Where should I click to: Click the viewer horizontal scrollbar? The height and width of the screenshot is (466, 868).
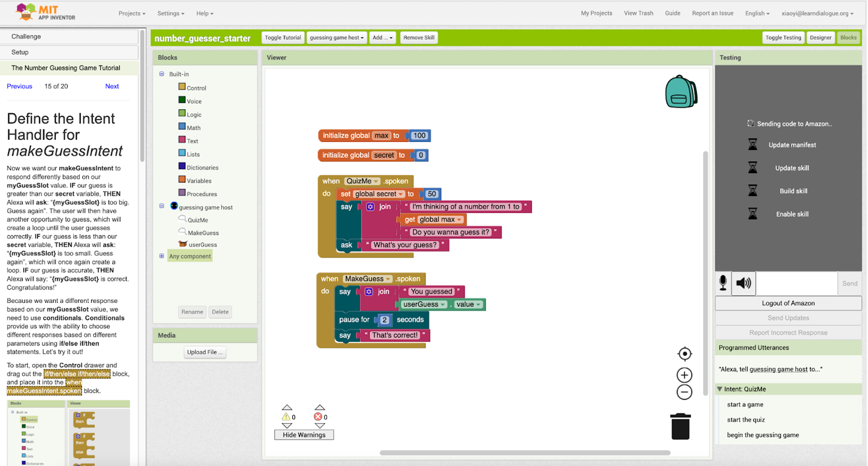525,452
